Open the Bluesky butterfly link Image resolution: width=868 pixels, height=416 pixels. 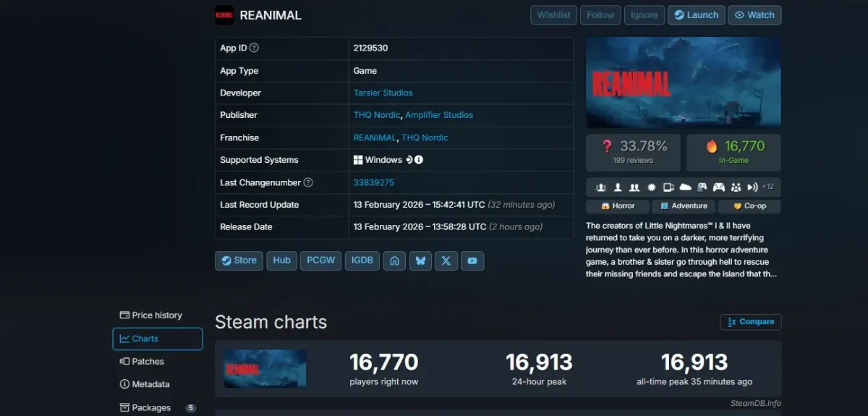pyautogui.click(x=420, y=260)
